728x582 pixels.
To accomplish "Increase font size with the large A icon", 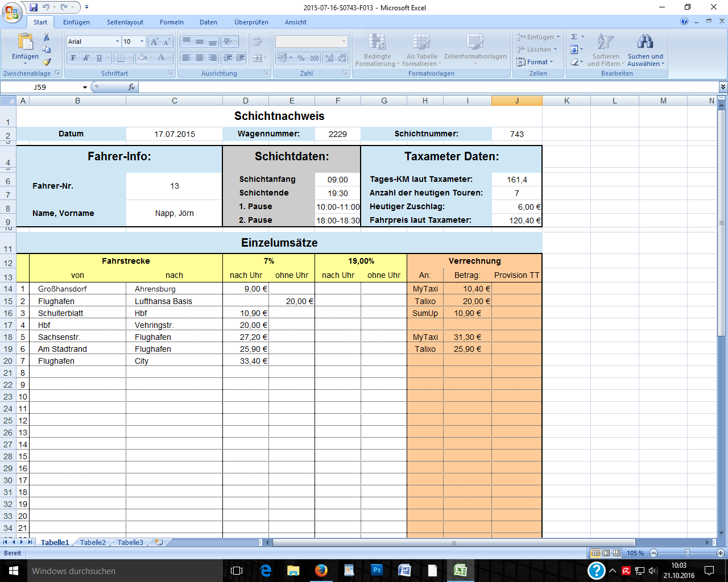I will pyautogui.click(x=154, y=41).
